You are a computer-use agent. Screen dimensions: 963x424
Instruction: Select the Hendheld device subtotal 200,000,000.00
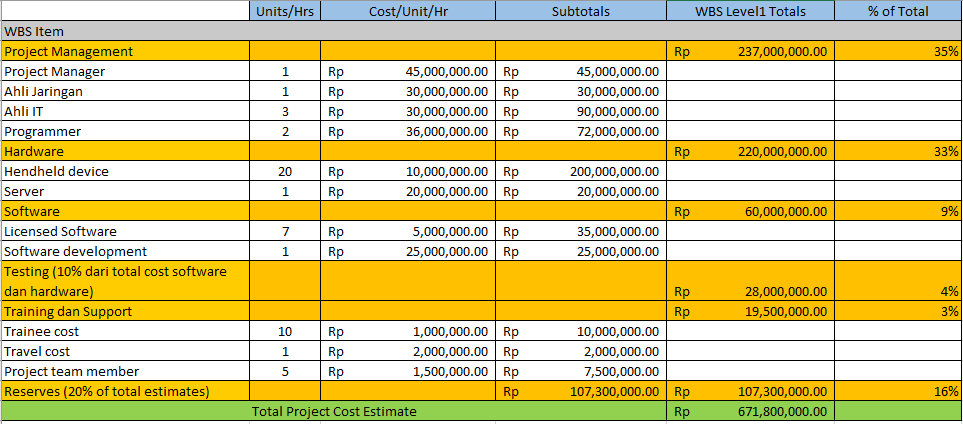pyautogui.click(x=581, y=171)
